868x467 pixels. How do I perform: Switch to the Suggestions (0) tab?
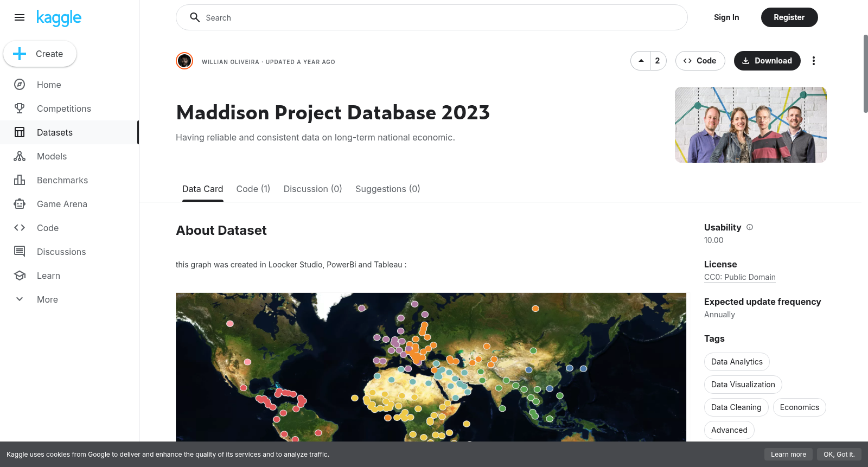(x=388, y=189)
